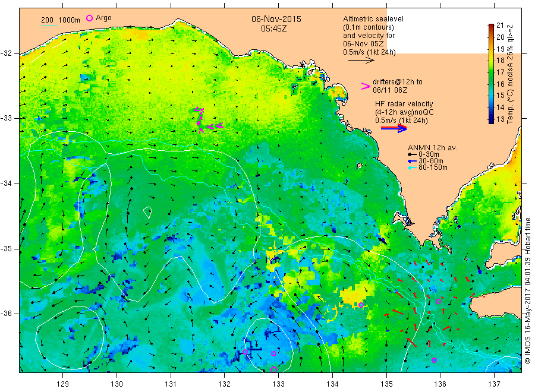Click the longitude label '133'

pyautogui.click(x=278, y=384)
